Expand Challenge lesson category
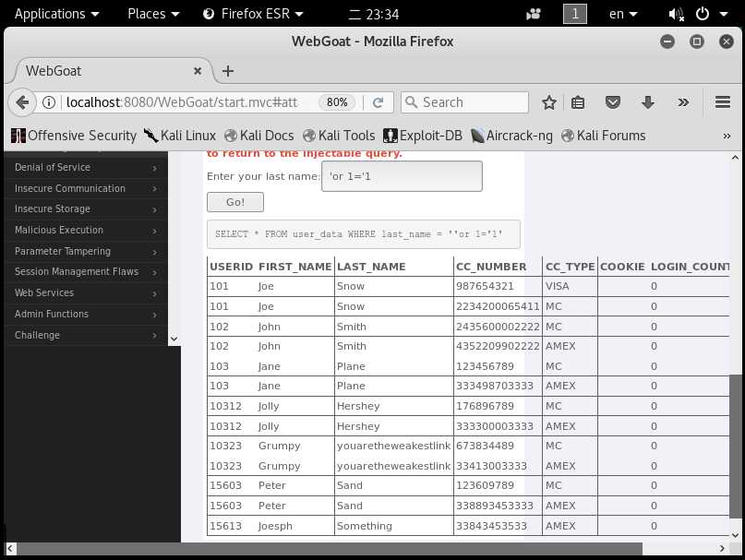This screenshot has width=745, height=560. pos(86,335)
